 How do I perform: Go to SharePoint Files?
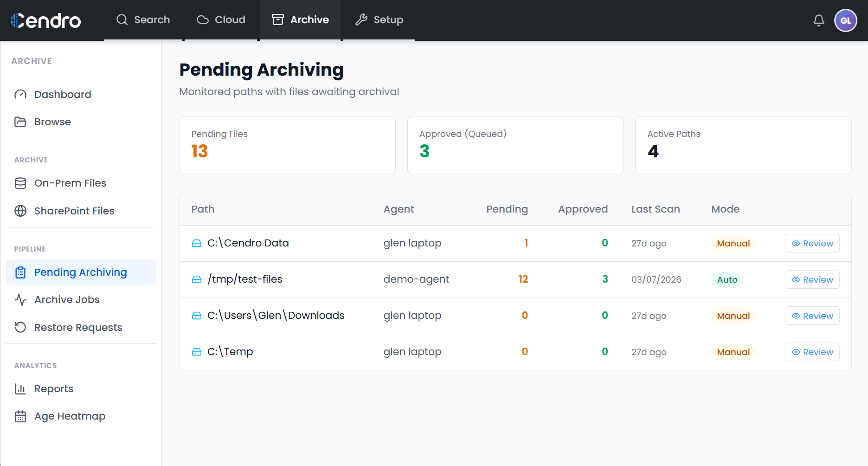pos(81,211)
